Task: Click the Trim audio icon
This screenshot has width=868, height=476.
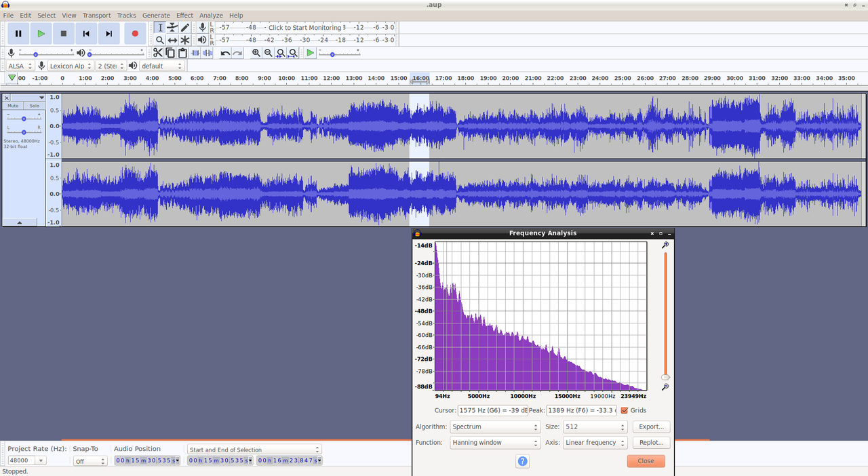Action: [x=196, y=53]
